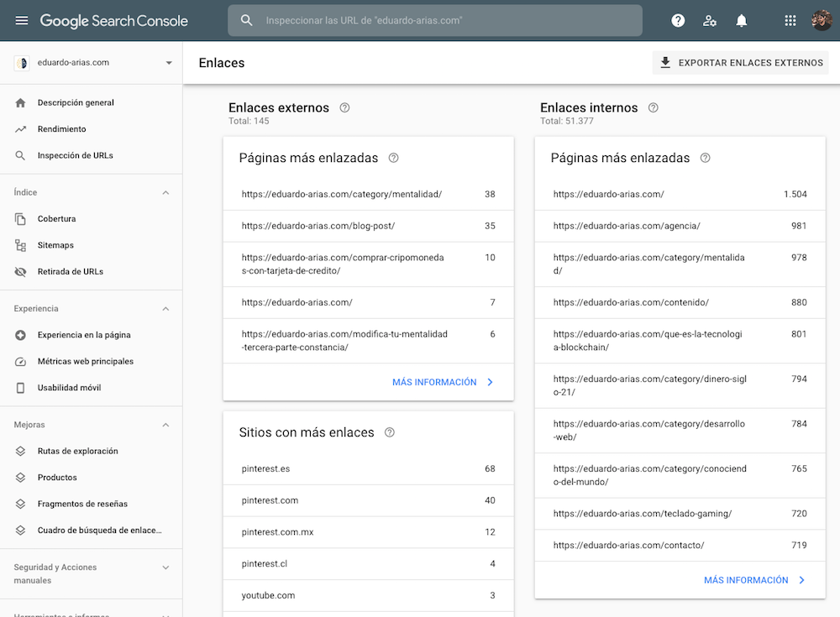Collapse the Mejoras section
Screen dimensions: 840x617
(165, 425)
